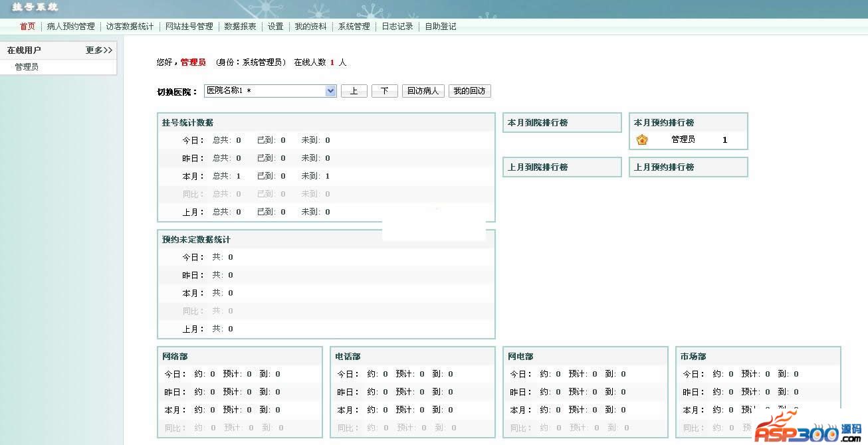
Task: View 日志记录 from the top menu
Action: (x=397, y=27)
